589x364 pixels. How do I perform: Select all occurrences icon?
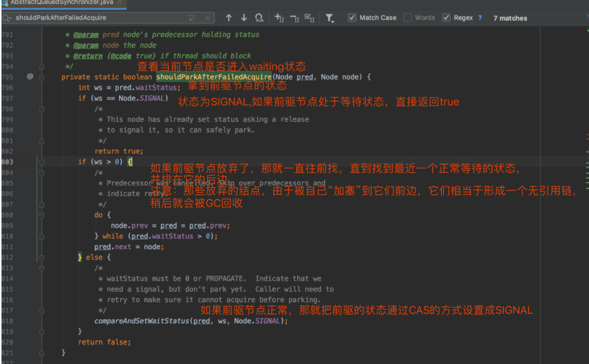tap(310, 18)
